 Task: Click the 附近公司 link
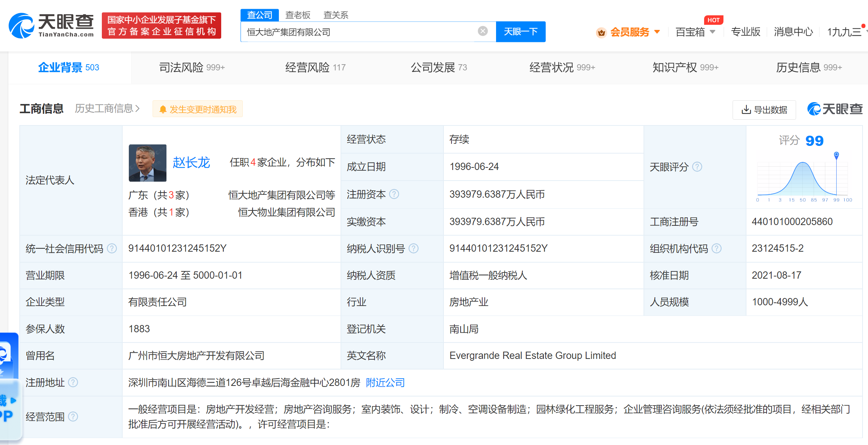click(x=385, y=383)
